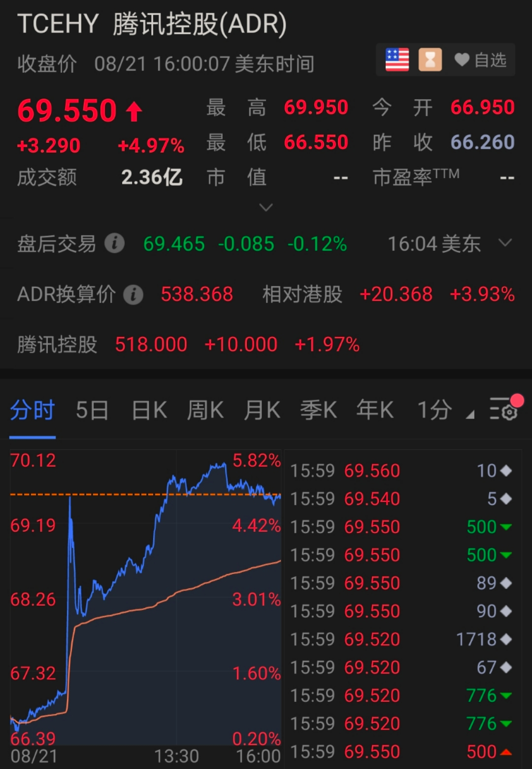The width and height of the screenshot is (532, 769).
Task: Tap the chart time label 13:30
Action: [x=176, y=756]
